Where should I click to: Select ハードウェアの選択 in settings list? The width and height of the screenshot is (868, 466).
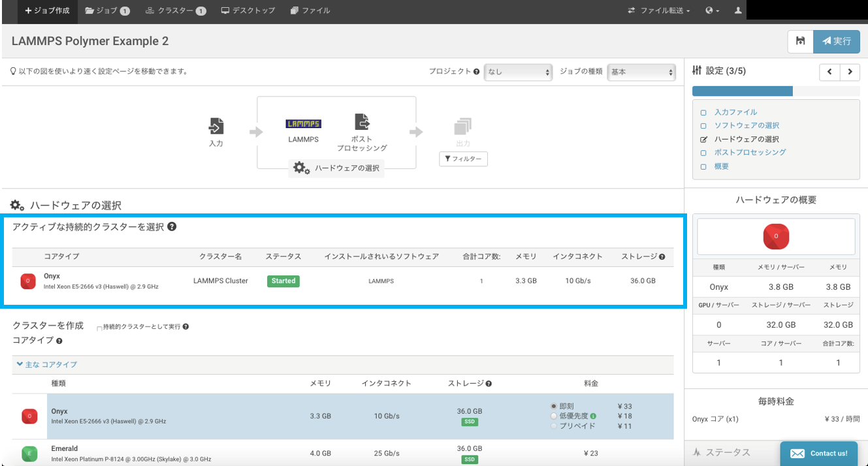click(x=747, y=139)
